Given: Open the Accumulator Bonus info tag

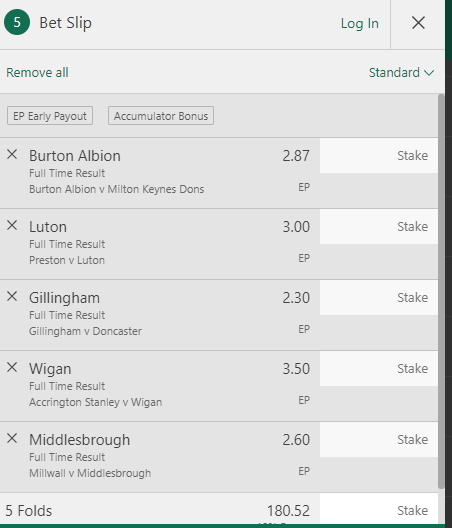Looking at the screenshot, I should click(161, 116).
